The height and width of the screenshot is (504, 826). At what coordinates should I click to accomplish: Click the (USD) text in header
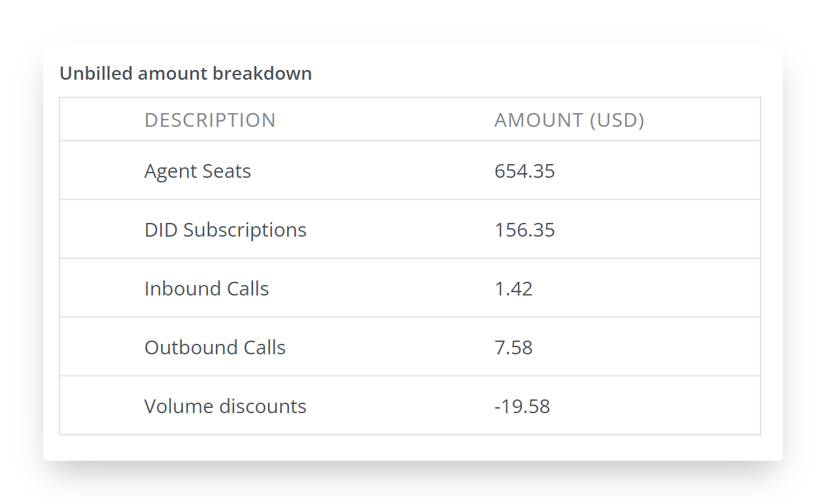click(x=617, y=120)
